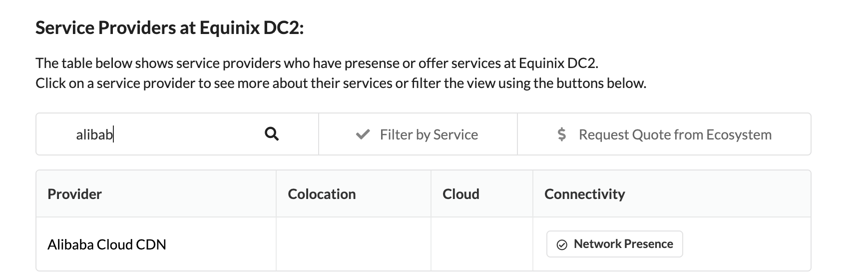868x274 pixels.
Task: Click the Service Providers at Equinix DC2 heading
Action: [169, 27]
